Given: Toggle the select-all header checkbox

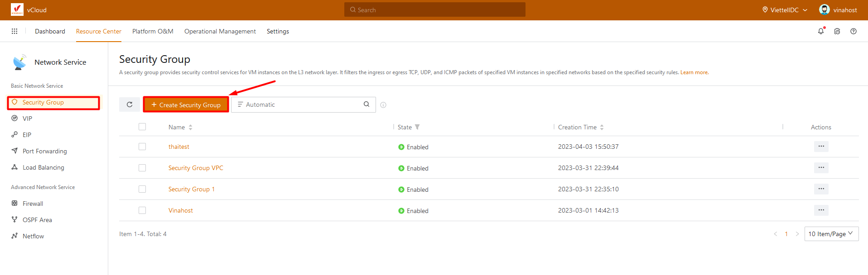Looking at the screenshot, I should tap(142, 127).
